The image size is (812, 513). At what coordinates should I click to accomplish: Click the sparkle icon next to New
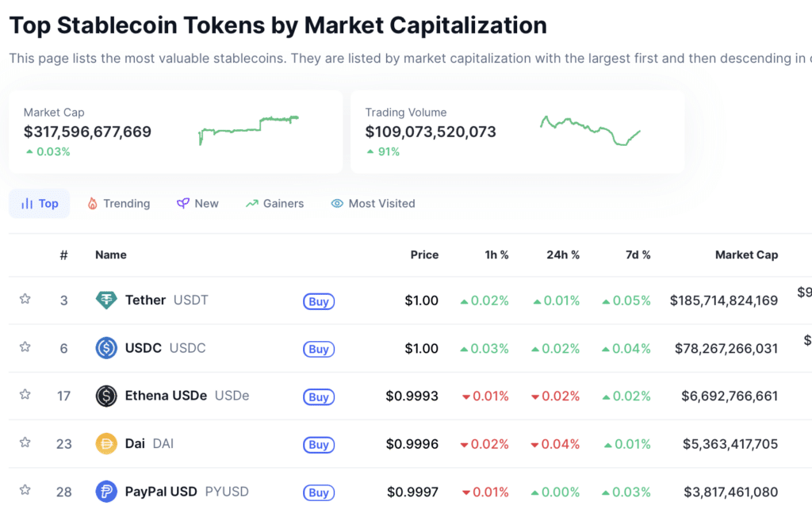[182, 203]
